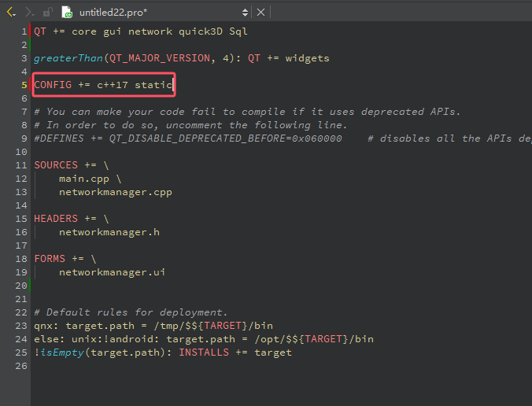Viewport: 532px width, 406px height.
Task: Click the SOURCES keyword on line 11
Action: 55,164
